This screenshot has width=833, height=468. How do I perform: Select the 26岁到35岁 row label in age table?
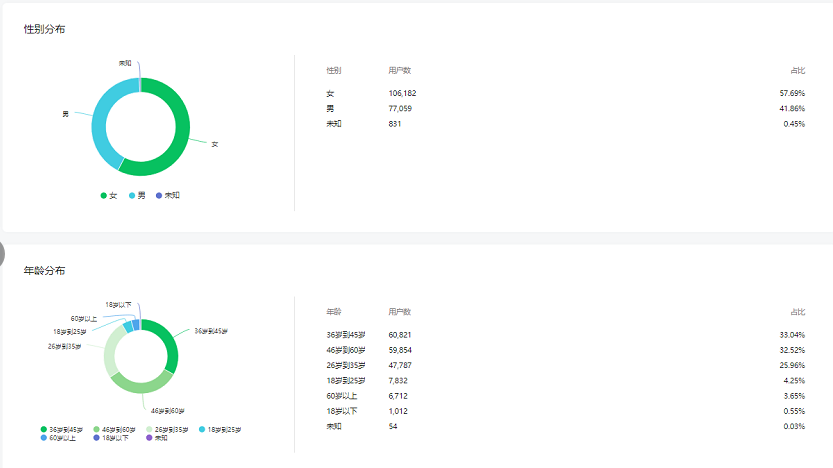click(x=346, y=365)
